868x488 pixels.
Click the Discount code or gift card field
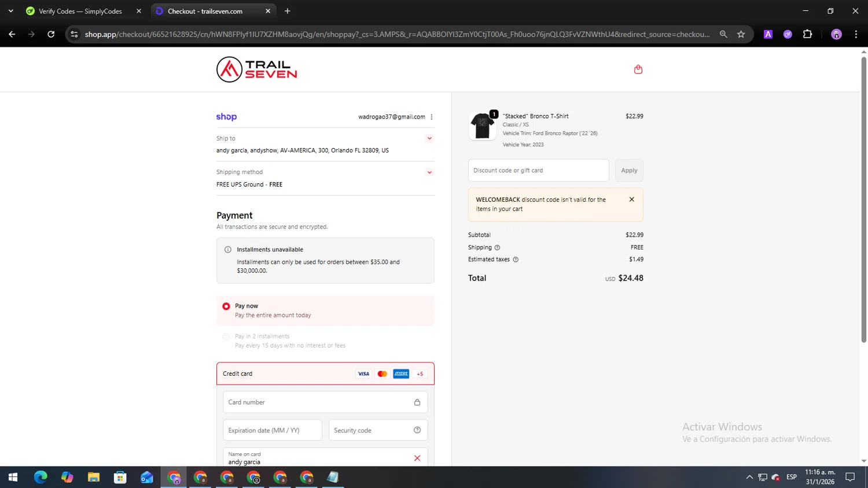tap(539, 171)
